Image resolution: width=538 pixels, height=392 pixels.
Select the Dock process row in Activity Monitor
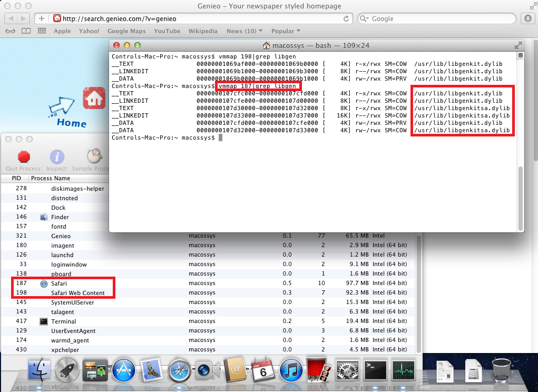click(55, 208)
